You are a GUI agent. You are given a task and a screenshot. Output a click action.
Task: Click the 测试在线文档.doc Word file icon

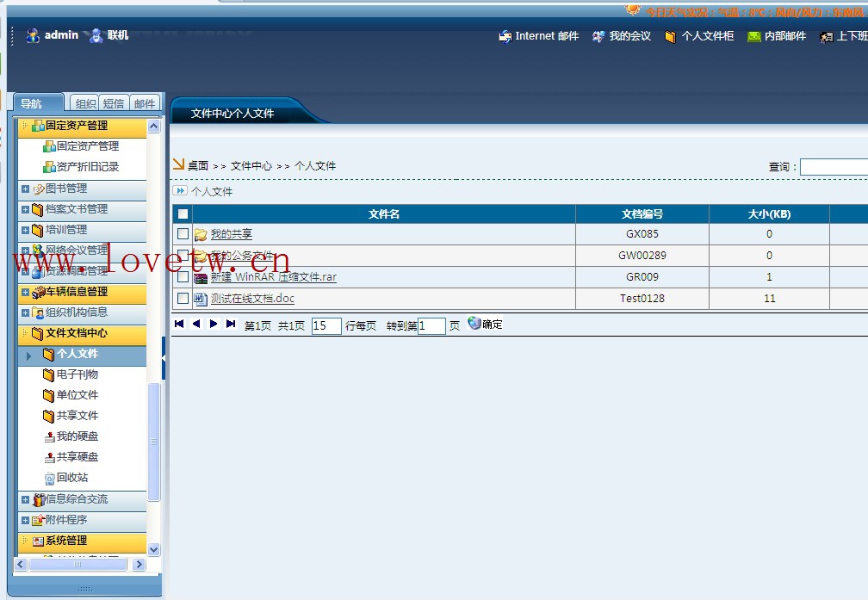(x=201, y=299)
